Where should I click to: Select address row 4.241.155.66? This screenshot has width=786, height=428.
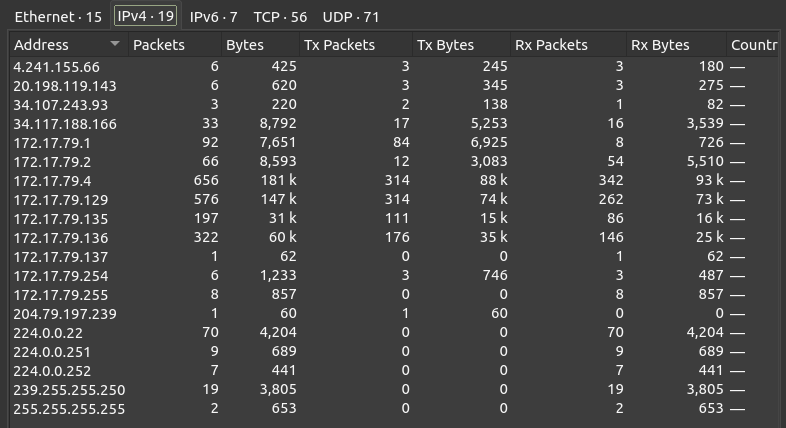pos(57,67)
